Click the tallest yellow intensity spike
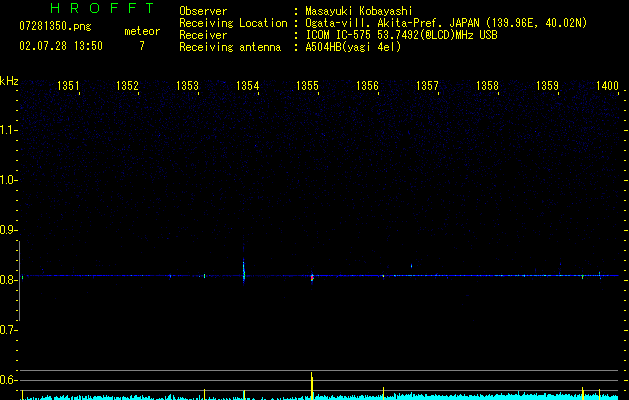This screenshot has width=629, height=400. (312, 386)
